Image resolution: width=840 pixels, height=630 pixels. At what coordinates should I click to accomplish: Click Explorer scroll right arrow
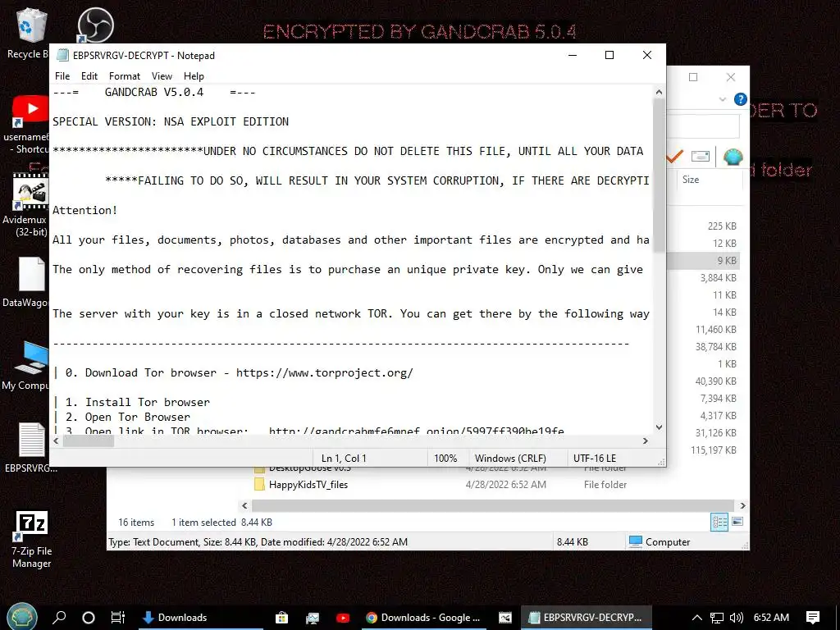(x=742, y=505)
